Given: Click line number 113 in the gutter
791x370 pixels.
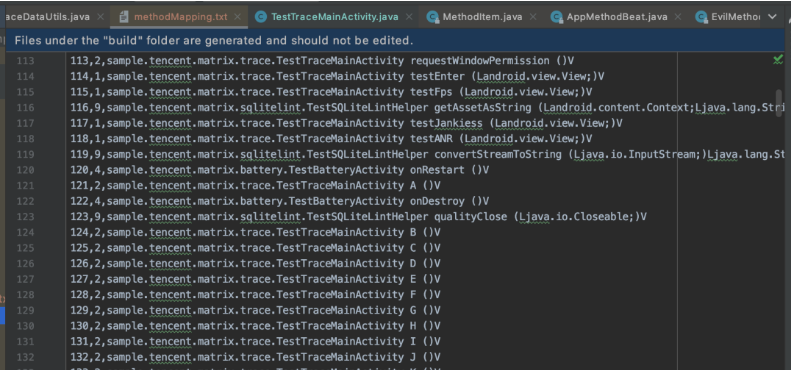Looking at the screenshot, I should tap(25, 61).
